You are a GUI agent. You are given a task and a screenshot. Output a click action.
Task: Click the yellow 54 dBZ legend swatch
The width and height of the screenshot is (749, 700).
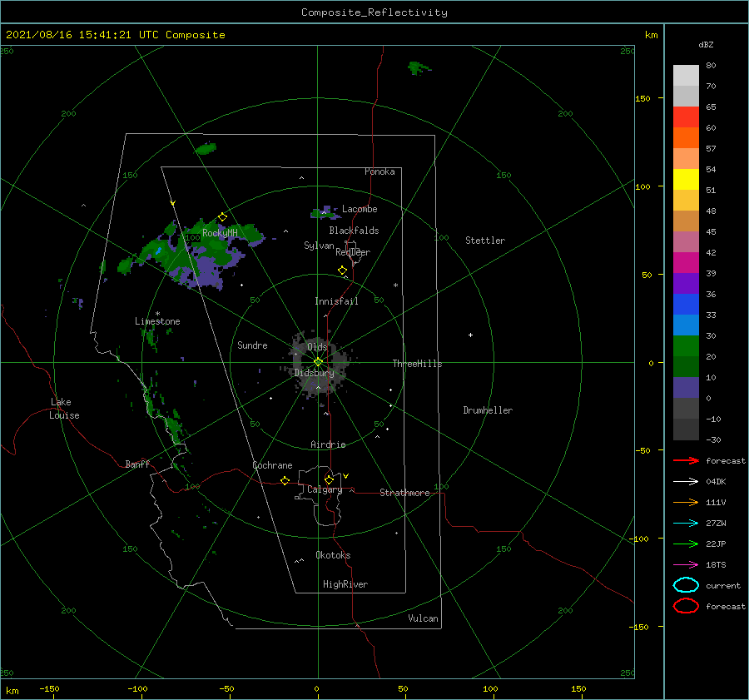[686, 179]
